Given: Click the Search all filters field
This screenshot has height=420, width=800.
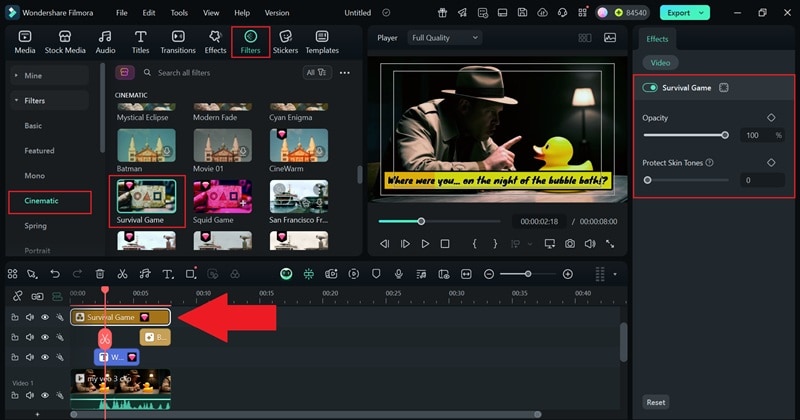Looking at the screenshot, I should (219, 72).
